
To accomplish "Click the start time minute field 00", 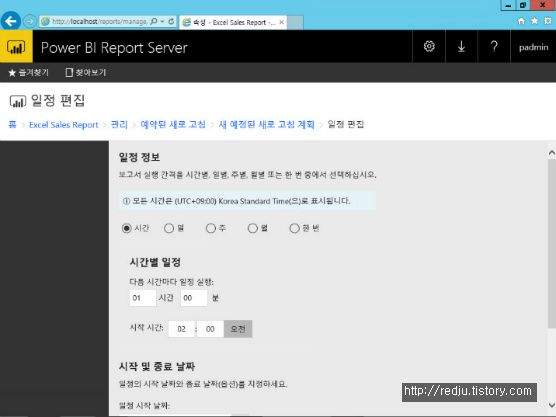I will coord(210,329).
